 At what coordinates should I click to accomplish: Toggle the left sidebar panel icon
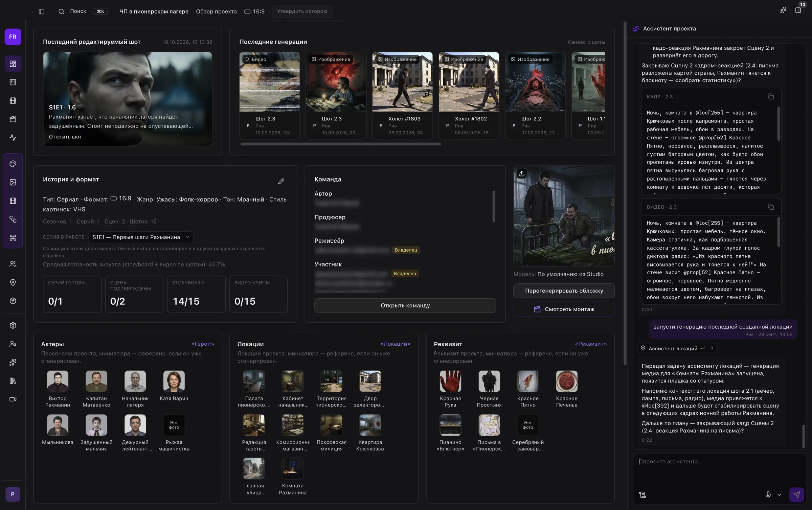[x=42, y=11]
